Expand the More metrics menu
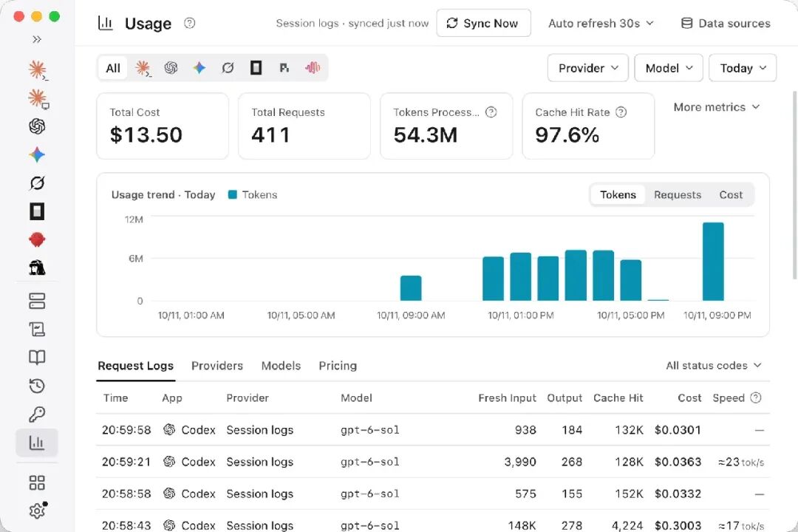Image resolution: width=798 pixels, height=532 pixels. (716, 107)
